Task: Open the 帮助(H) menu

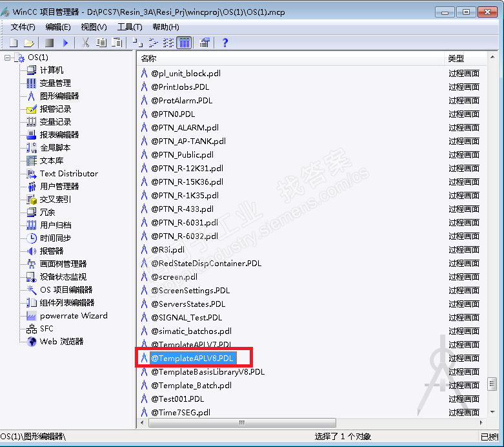Action: point(166,27)
